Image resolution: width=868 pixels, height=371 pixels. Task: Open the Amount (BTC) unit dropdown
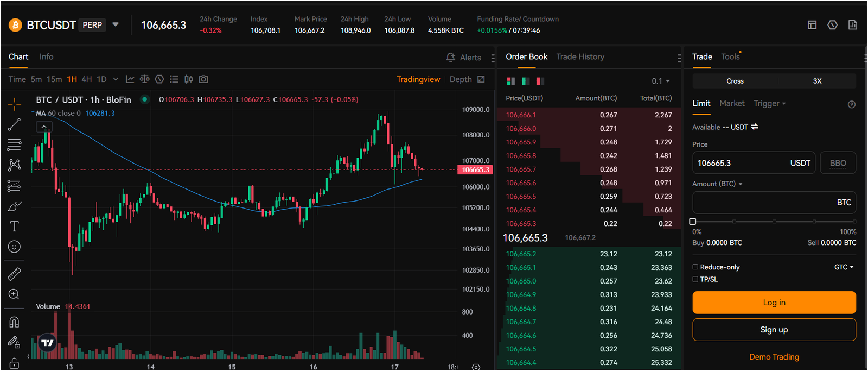point(717,184)
